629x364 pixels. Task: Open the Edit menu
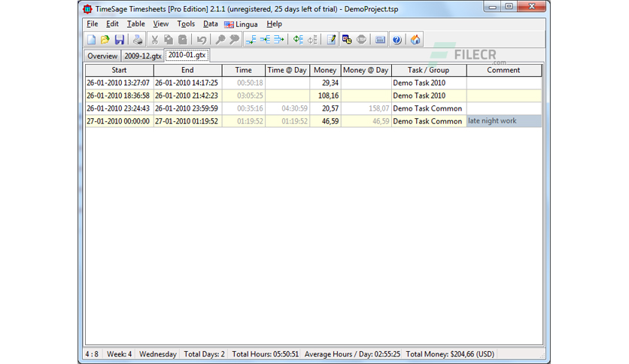click(x=112, y=24)
